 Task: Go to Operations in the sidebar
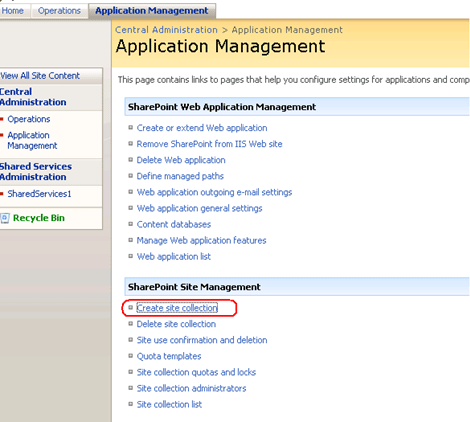point(29,119)
